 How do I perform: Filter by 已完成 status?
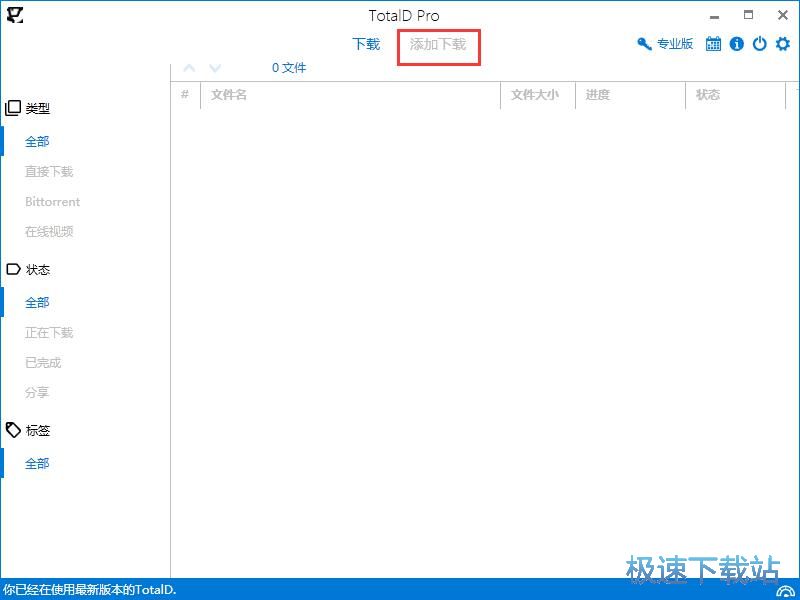[x=43, y=363]
